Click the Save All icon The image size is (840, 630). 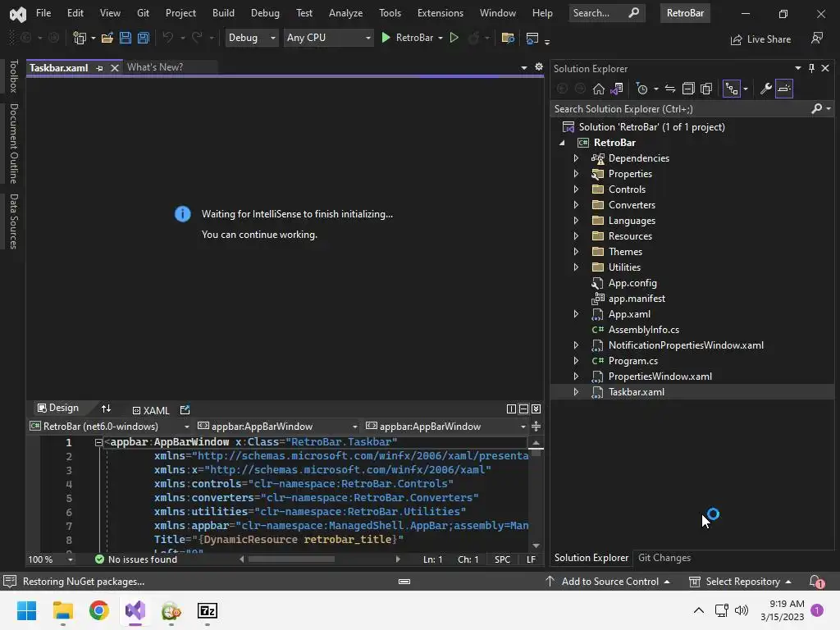144,38
